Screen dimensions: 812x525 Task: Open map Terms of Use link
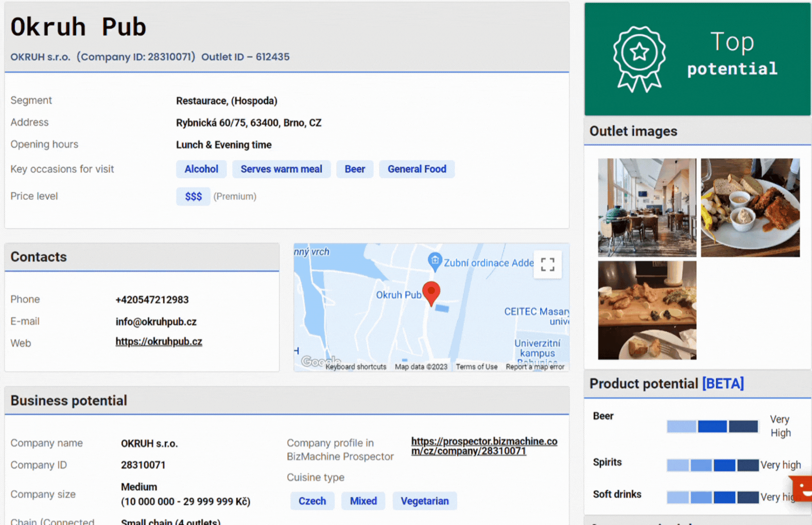(477, 367)
